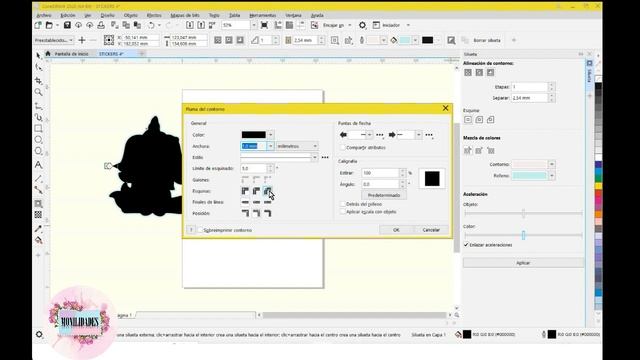Open the Options gear in the toolbar

point(362,25)
